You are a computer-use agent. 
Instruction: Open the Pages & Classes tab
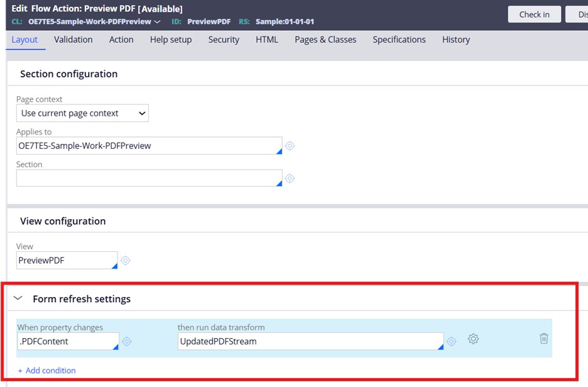coord(325,39)
